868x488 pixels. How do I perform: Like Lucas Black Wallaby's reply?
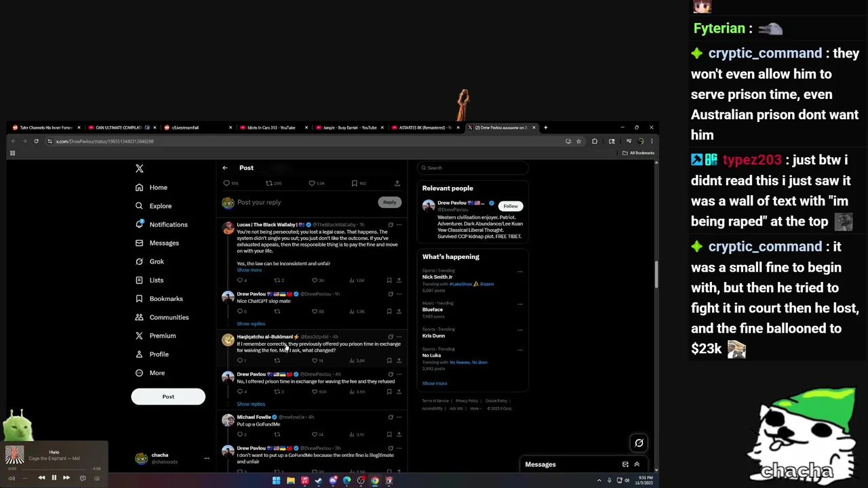315,280
